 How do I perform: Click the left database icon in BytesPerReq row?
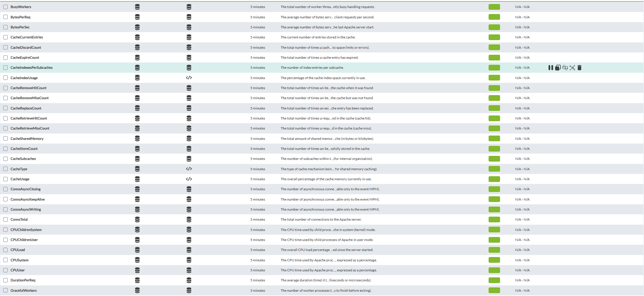click(x=137, y=17)
